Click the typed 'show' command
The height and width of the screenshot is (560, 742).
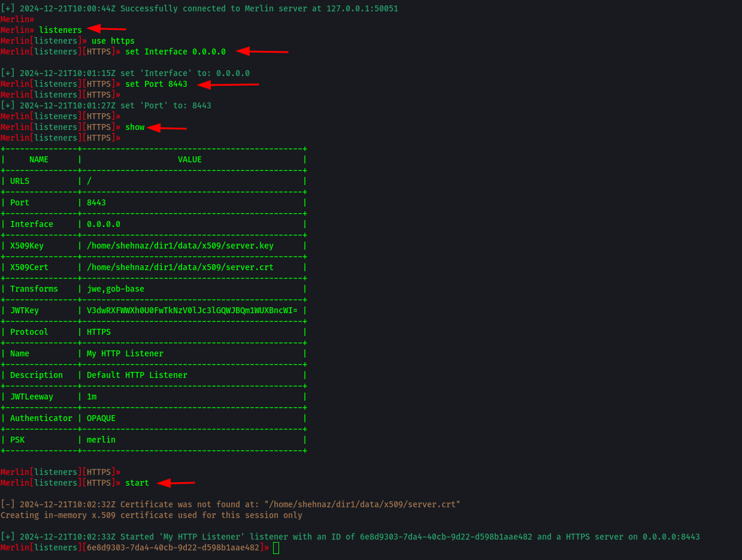point(135,127)
